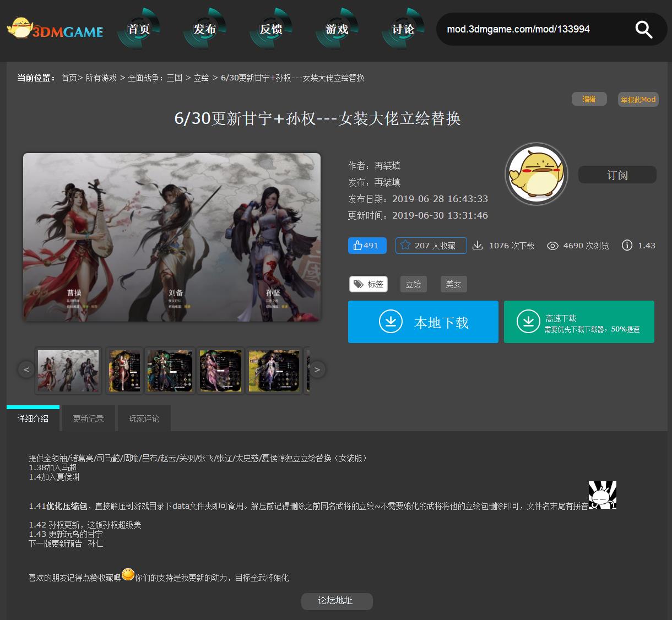Click the line 1.4加入夏侯渊
The height and width of the screenshot is (620, 672).
tap(54, 477)
